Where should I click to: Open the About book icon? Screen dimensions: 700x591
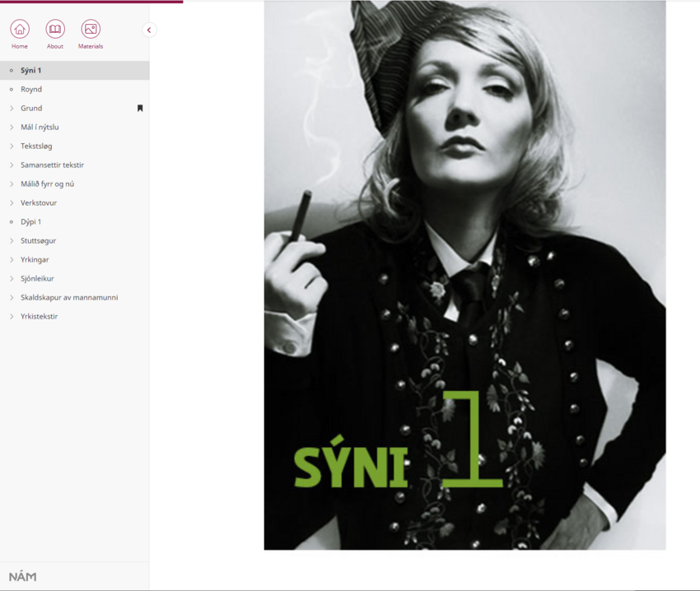tap(55, 29)
